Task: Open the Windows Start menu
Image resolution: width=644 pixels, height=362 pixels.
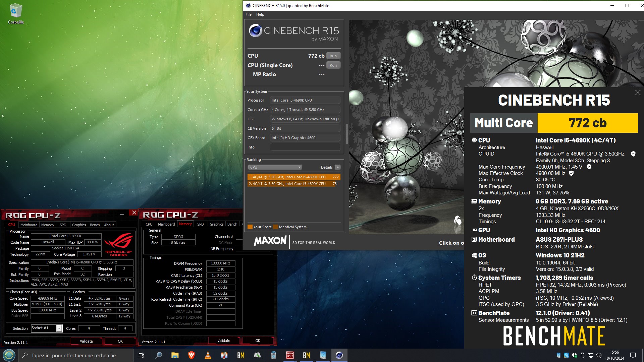Action: click(x=9, y=355)
